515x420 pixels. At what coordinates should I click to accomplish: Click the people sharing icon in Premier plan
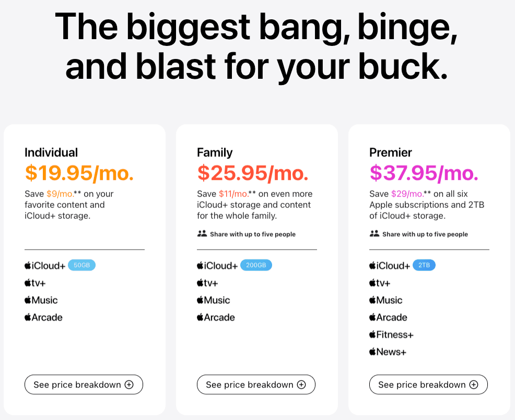[374, 234]
